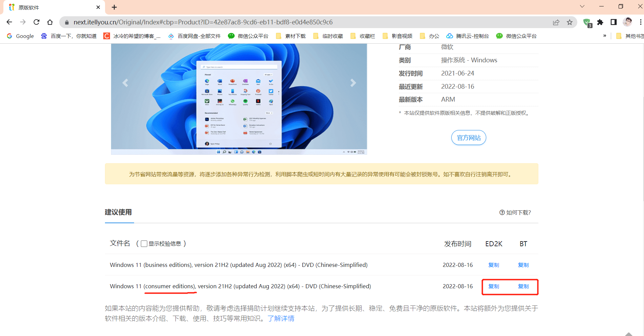644x336 pixels.
Task: Click the BT column header
Action: coord(523,244)
